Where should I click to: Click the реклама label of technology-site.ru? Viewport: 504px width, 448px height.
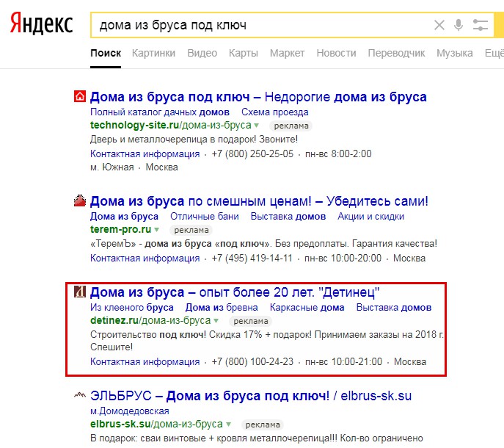pyautogui.click(x=291, y=126)
